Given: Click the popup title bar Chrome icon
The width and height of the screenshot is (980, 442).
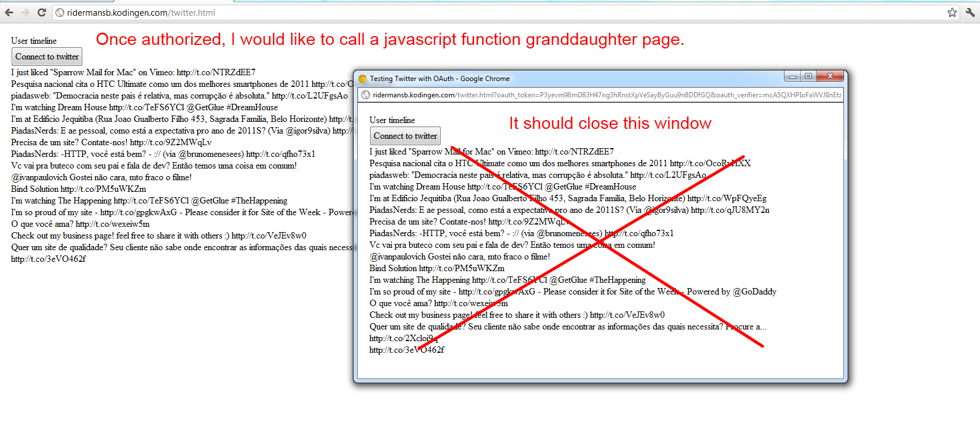Looking at the screenshot, I should [362, 79].
